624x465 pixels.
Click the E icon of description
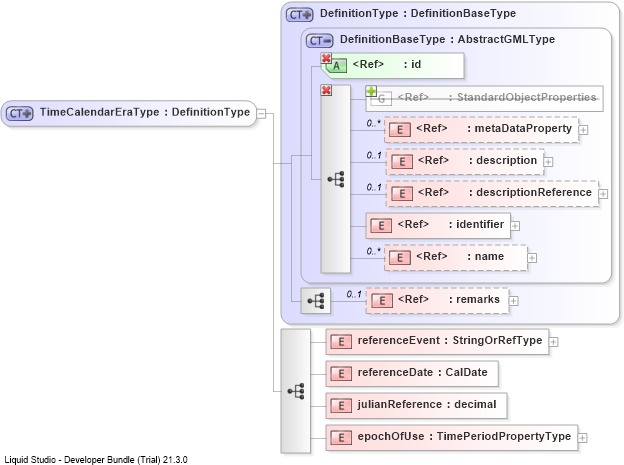point(402,162)
